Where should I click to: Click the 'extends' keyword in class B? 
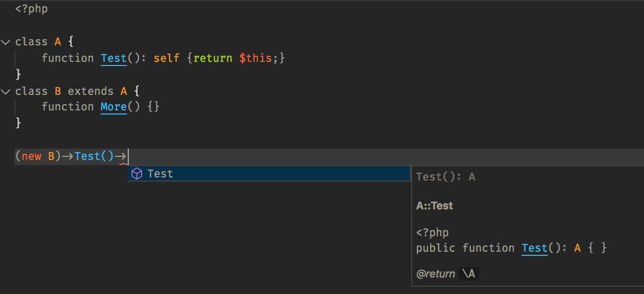[x=91, y=91]
